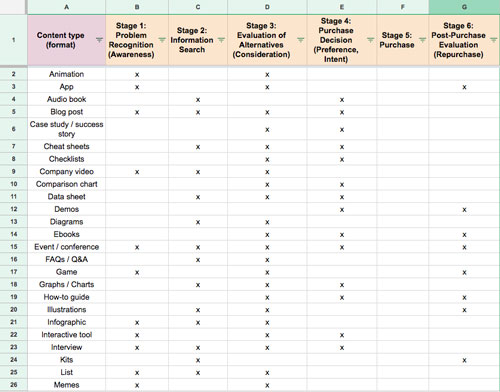Select the 'Audio book' cell

(66, 99)
